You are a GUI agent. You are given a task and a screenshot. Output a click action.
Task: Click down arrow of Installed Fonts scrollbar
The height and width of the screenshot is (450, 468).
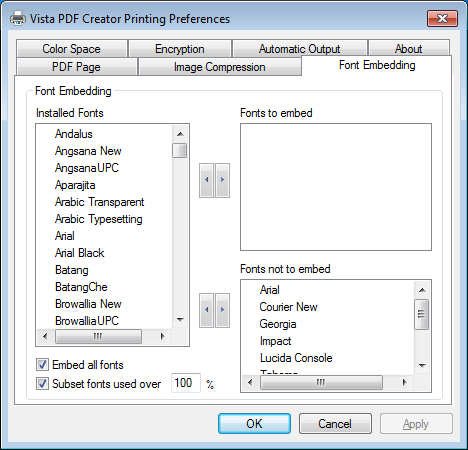tap(180, 320)
